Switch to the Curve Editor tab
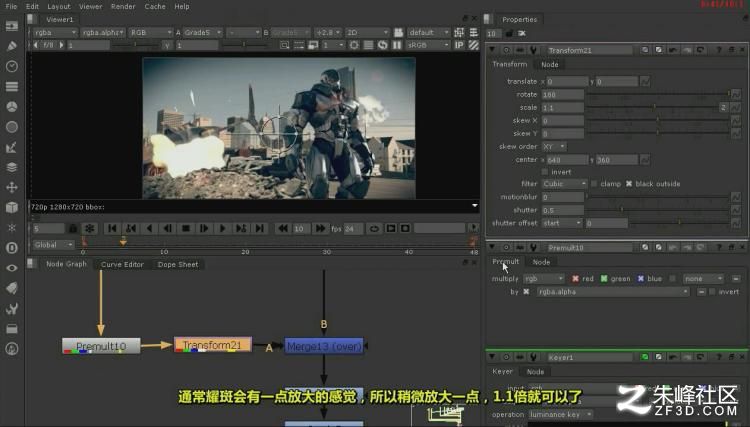Screen dimensions: 750x427 coord(122,264)
